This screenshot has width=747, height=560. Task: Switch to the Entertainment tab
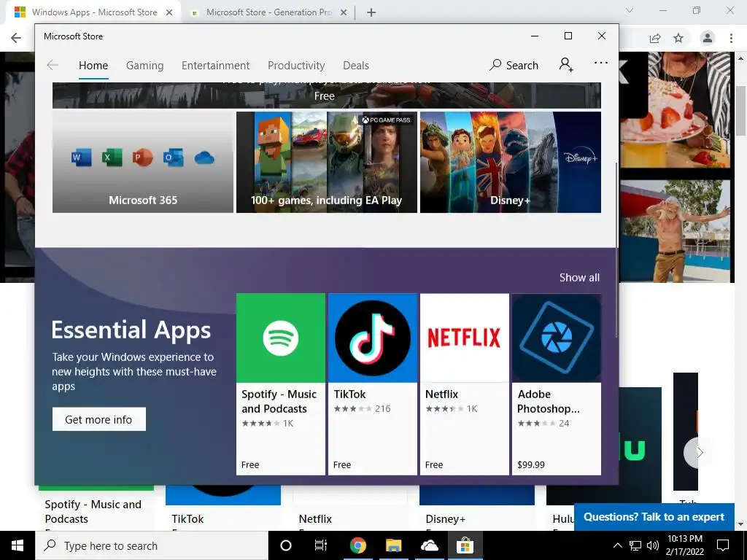215,65
